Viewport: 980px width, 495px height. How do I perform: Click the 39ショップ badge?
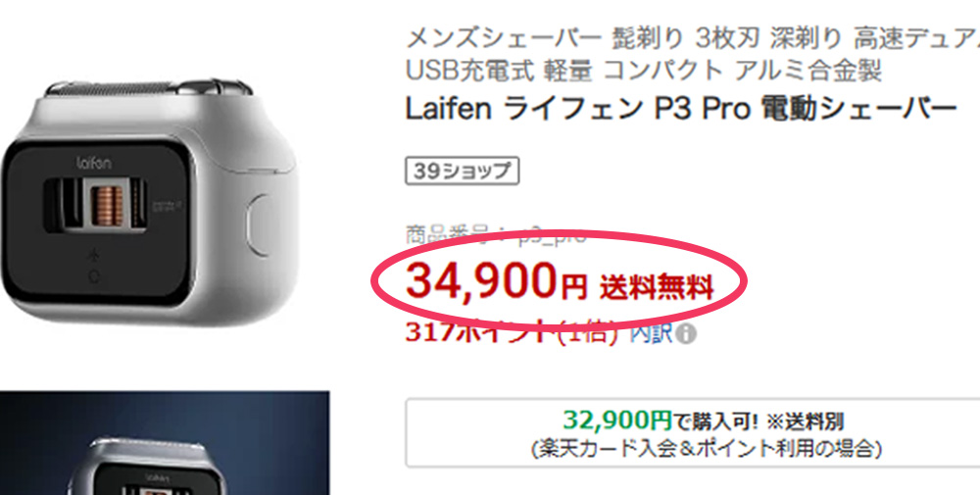462,172
